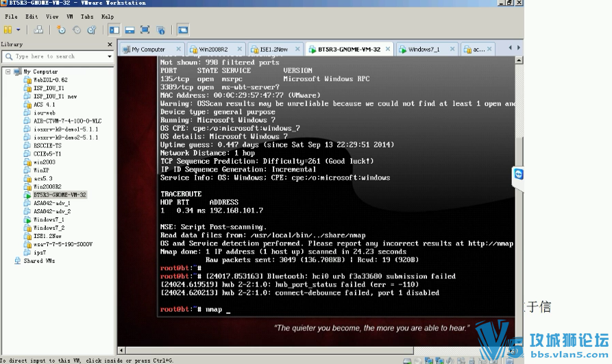Viewport: 612px width, 364px height.
Task: Take a snapshot of this VM
Action: point(61,29)
